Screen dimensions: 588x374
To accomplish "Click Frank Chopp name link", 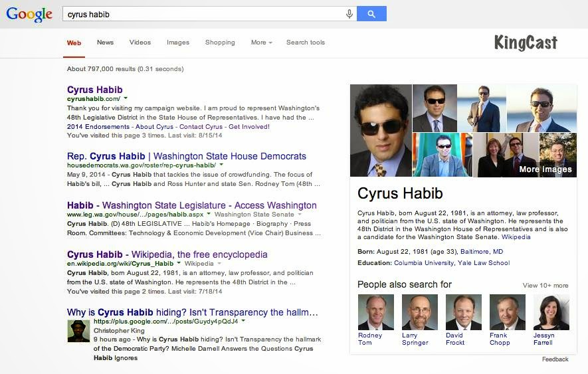I will point(500,339).
